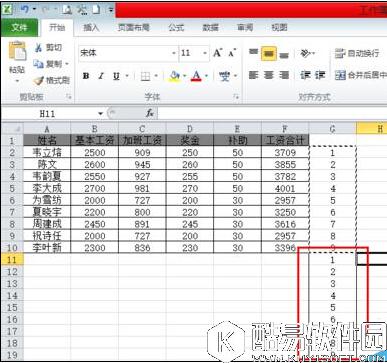Click the borders grid icon
The width and height of the screenshot is (387, 363).
point(145,76)
